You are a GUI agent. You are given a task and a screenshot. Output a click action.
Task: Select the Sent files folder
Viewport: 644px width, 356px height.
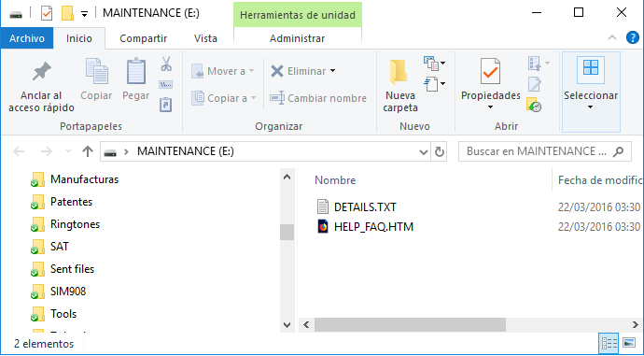click(63, 269)
